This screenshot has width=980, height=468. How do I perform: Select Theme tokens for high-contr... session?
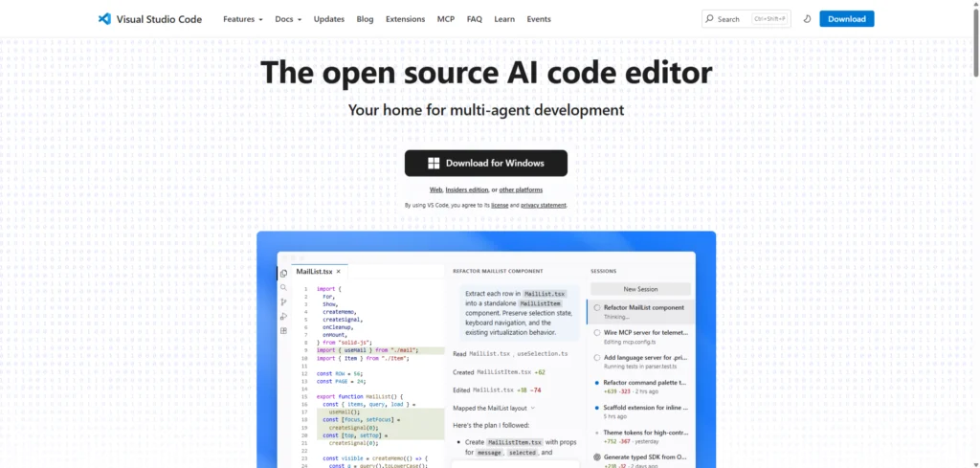click(640, 436)
